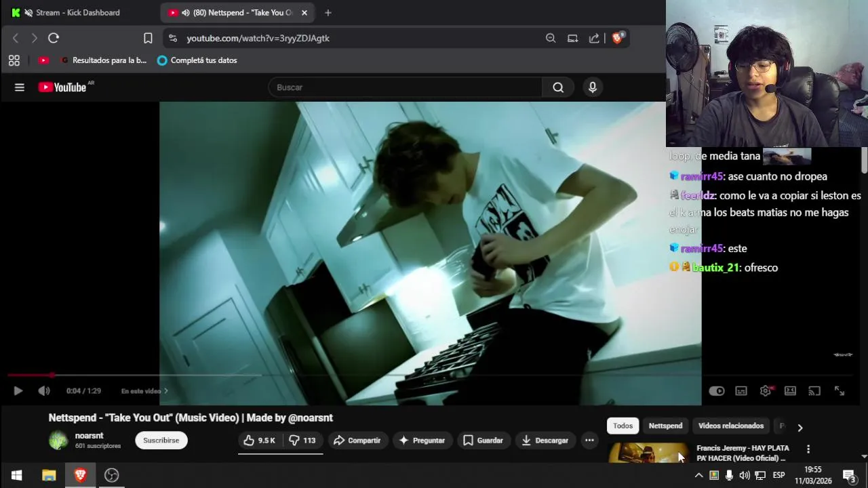Switch to Stream - Kick Dashboard tab

pyautogui.click(x=79, y=12)
